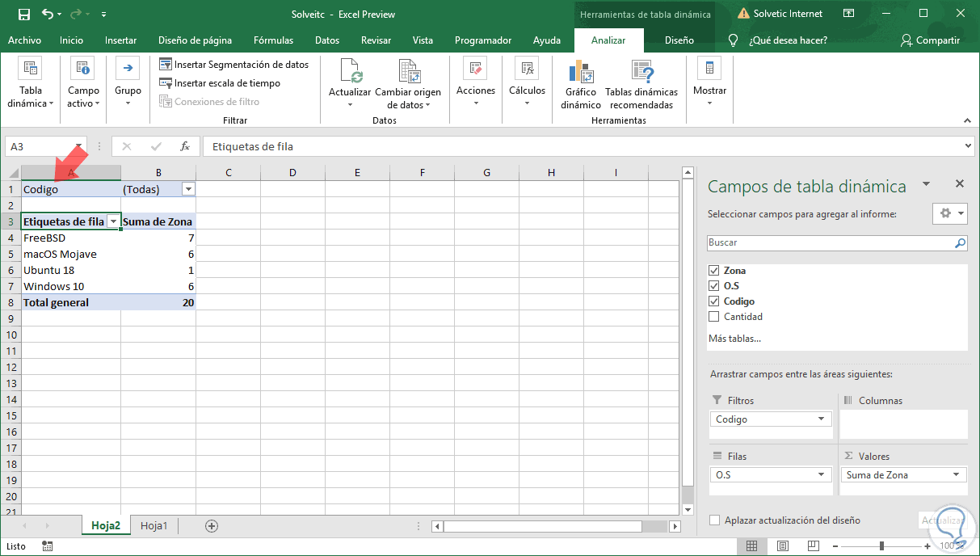Viewport: 980px width, 556px height.
Task: Open the Codigo filter dropdown in cell B1
Action: pos(188,189)
